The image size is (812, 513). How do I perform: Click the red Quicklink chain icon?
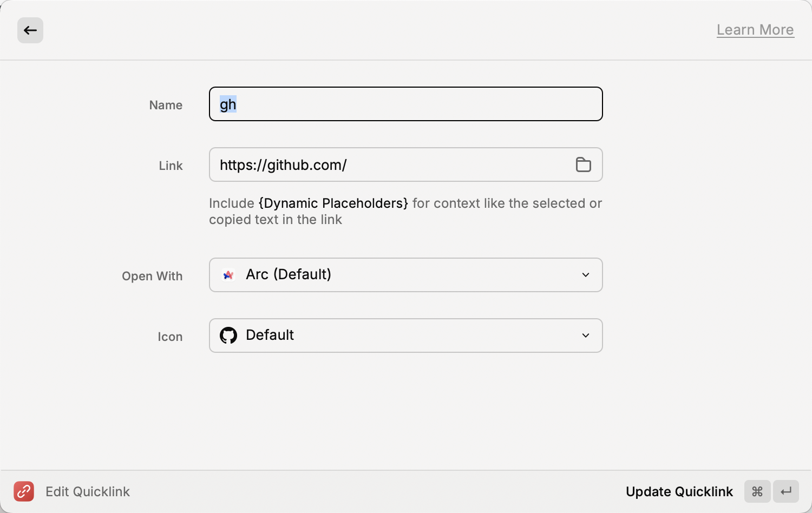(24, 491)
